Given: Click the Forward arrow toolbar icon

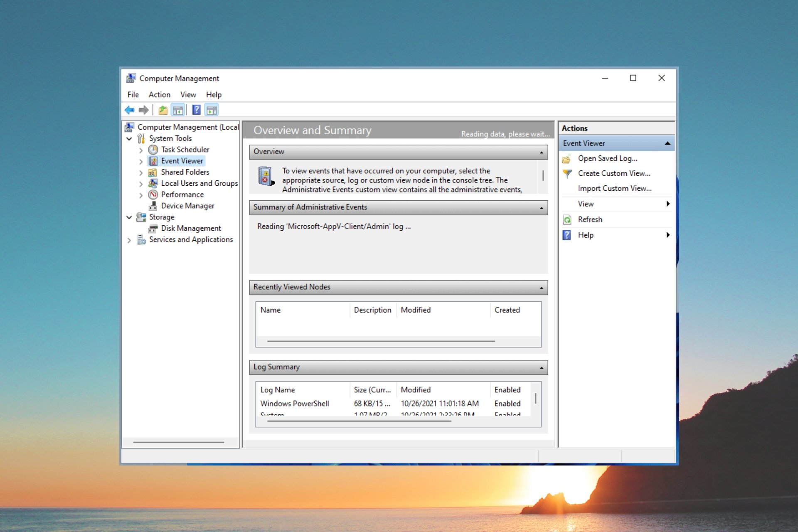Looking at the screenshot, I should coord(143,110).
